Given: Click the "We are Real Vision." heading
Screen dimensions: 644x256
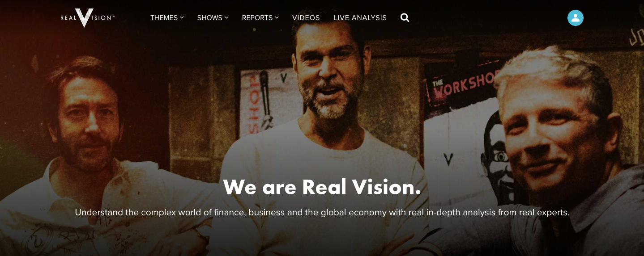Looking at the screenshot, I should coord(322,187).
